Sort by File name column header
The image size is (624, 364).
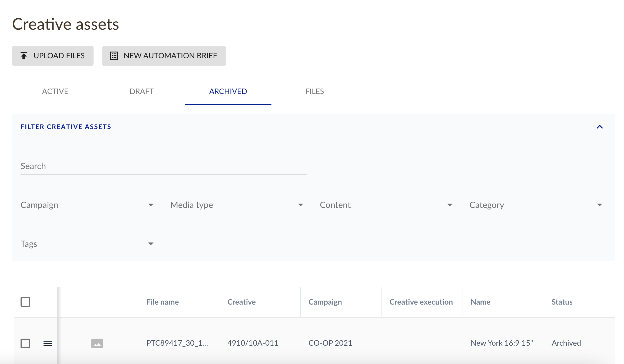click(162, 302)
